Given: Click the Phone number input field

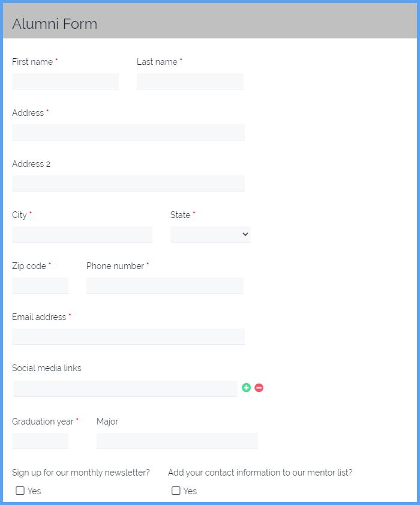Looking at the screenshot, I should 165,285.
